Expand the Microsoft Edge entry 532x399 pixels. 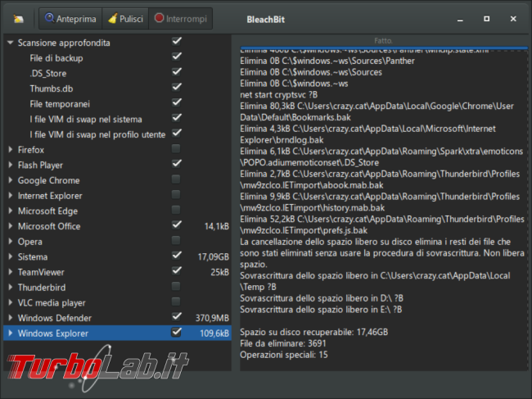click(10, 211)
